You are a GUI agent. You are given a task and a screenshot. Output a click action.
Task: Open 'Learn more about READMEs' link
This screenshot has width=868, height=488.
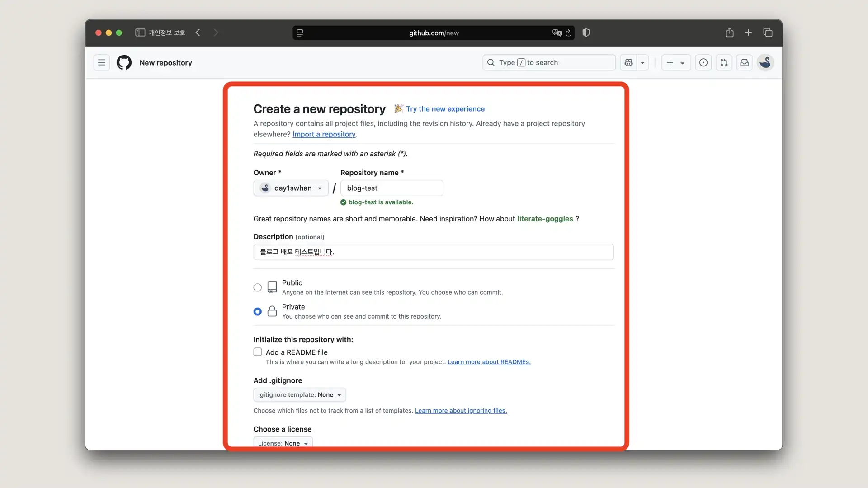tap(489, 362)
